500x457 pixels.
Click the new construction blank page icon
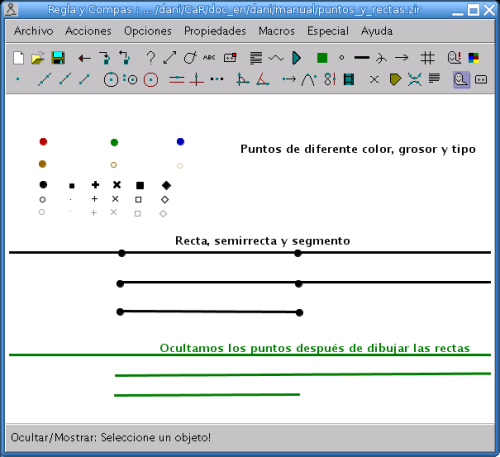tap(18, 58)
